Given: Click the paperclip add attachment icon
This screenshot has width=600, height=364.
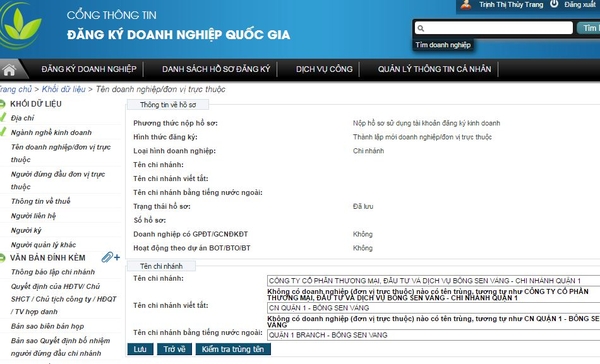Looking at the screenshot, I should click(x=111, y=257).
